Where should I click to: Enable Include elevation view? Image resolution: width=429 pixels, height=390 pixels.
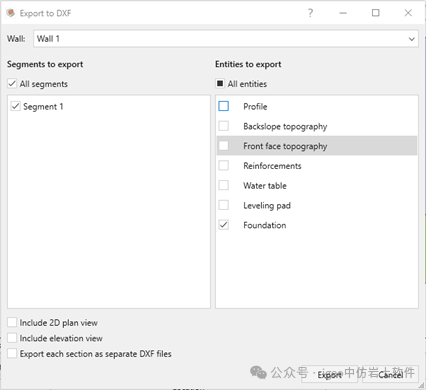(12, 338)
